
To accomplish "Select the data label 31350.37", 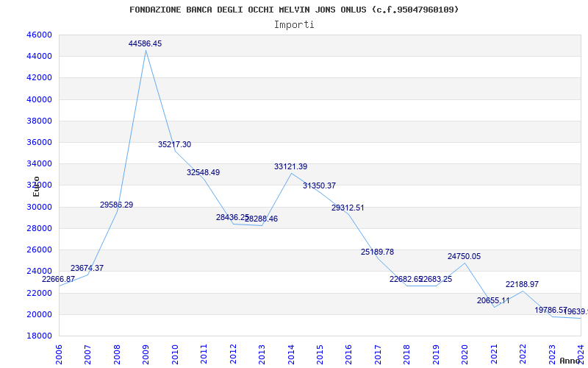I will click(x=319, y=186).
